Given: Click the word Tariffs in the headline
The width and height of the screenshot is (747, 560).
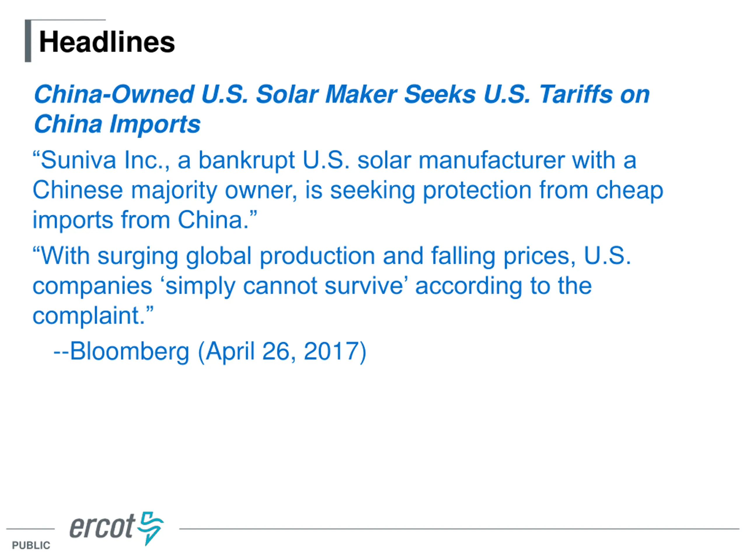Looking at the screenshot, I should tap(575, 94).
